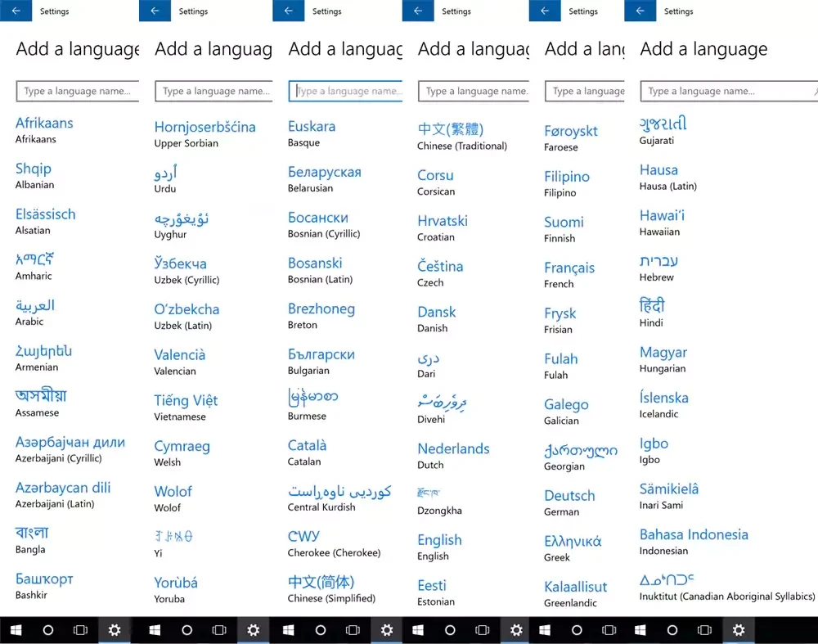The height and width of the screenshot is (644, 818).
Task: Click Settings gear taskbar icon below Yoruba
Action: click(x=253, y=630)
